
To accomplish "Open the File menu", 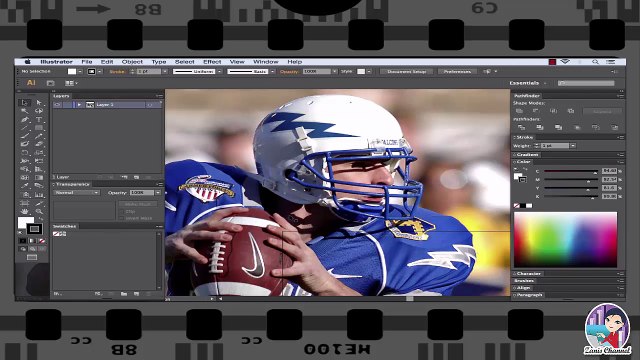I will 87,62.
